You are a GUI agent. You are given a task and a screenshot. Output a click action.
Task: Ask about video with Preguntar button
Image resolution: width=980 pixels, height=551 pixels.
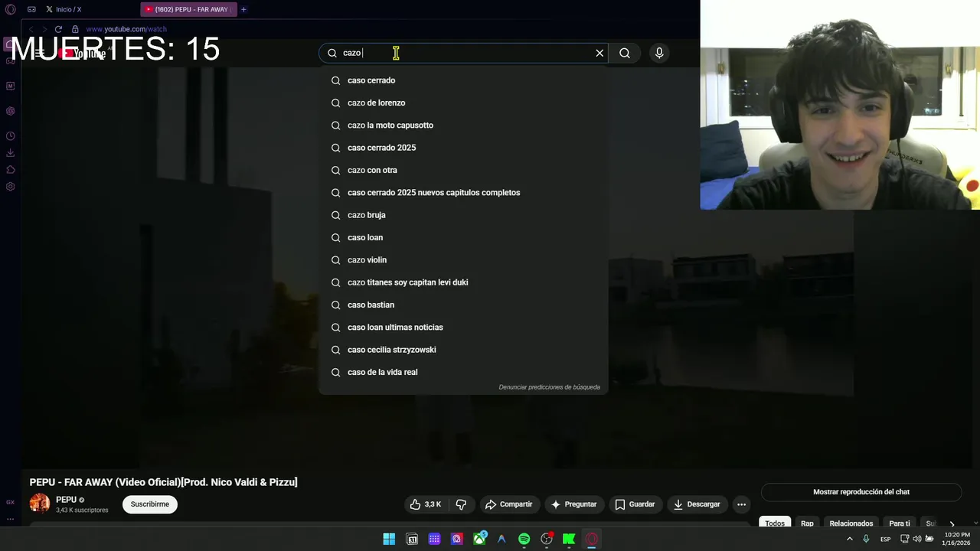[573, 504]
